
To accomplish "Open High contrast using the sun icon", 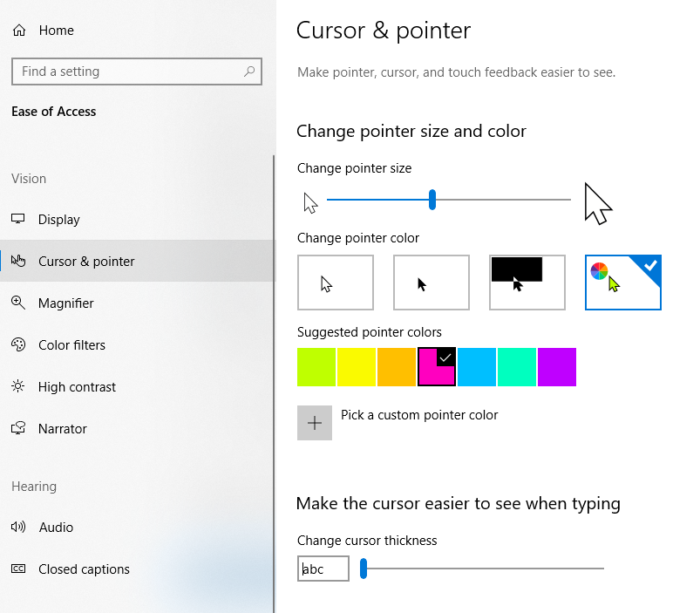I will click(17, 386).
